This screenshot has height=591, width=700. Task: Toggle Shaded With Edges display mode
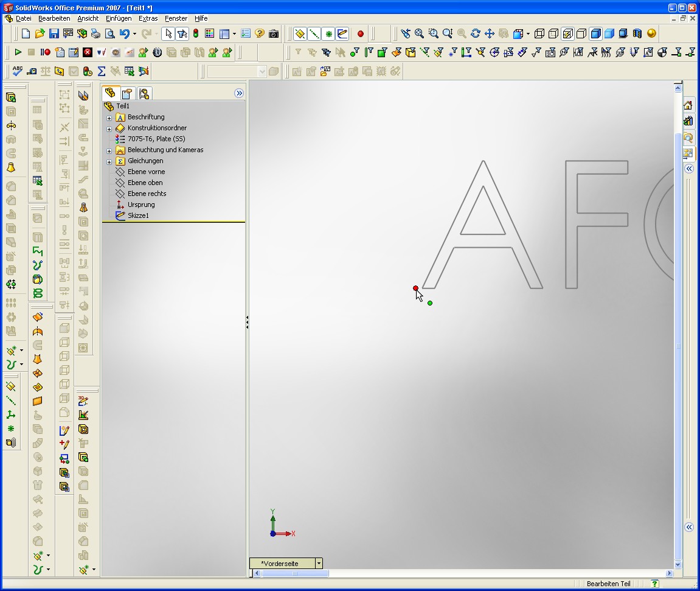click(x=595, y=34)
